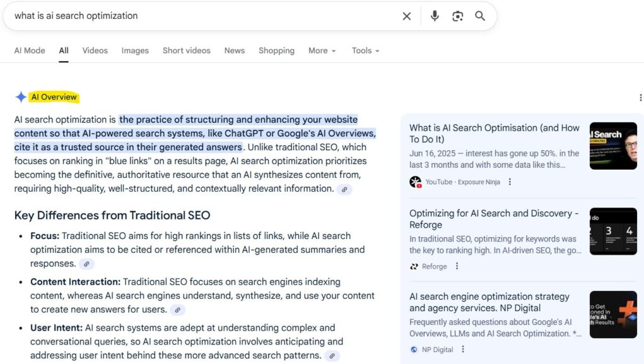Open Google Lens image search icon
Image resolution: width=644 pixels, height=364 pixels.
point(457,16)
